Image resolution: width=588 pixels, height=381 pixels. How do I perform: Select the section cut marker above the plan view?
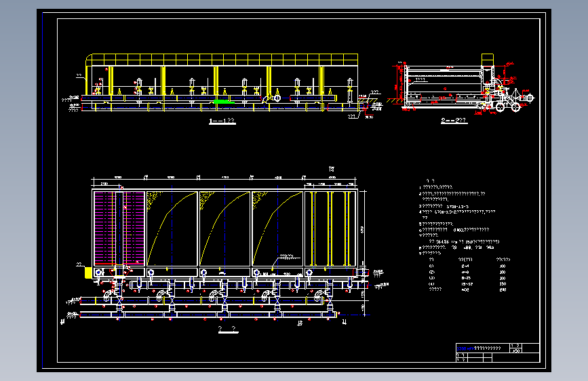pyautogui.click(x=332, y=169)
